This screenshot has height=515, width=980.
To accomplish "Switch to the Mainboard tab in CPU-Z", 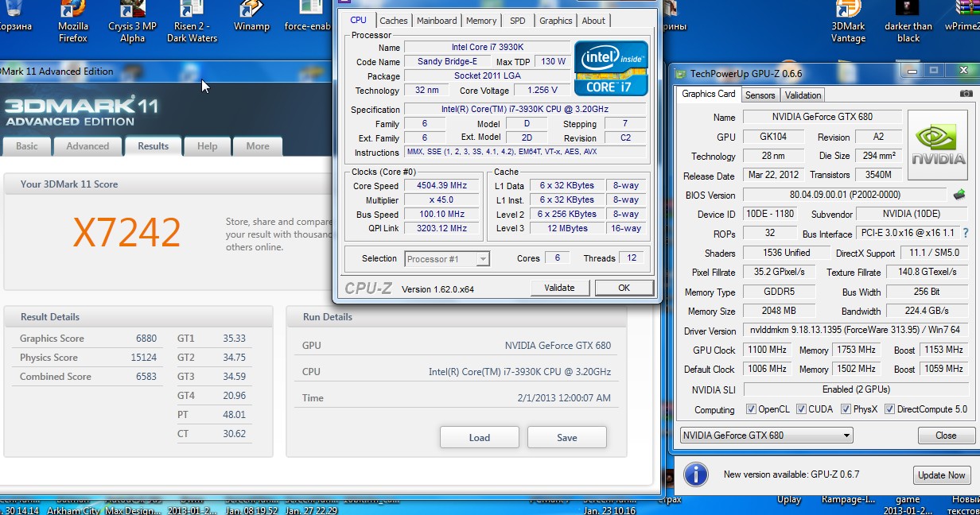I will pos(437,21).
